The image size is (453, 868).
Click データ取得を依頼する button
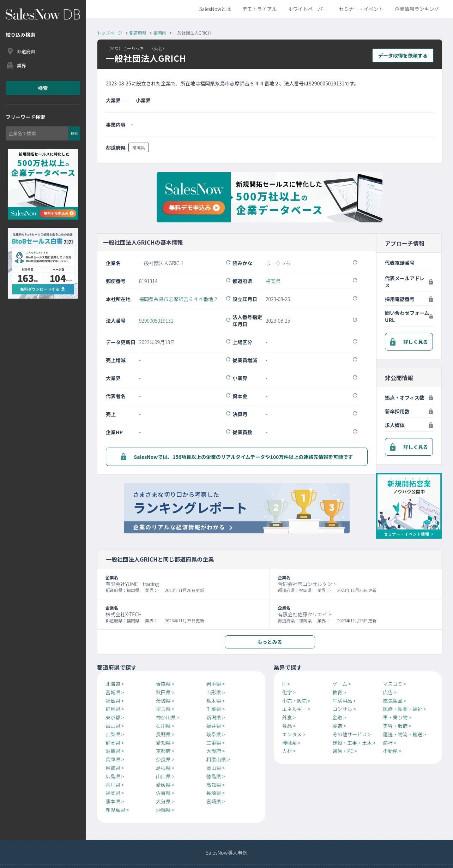403,55
